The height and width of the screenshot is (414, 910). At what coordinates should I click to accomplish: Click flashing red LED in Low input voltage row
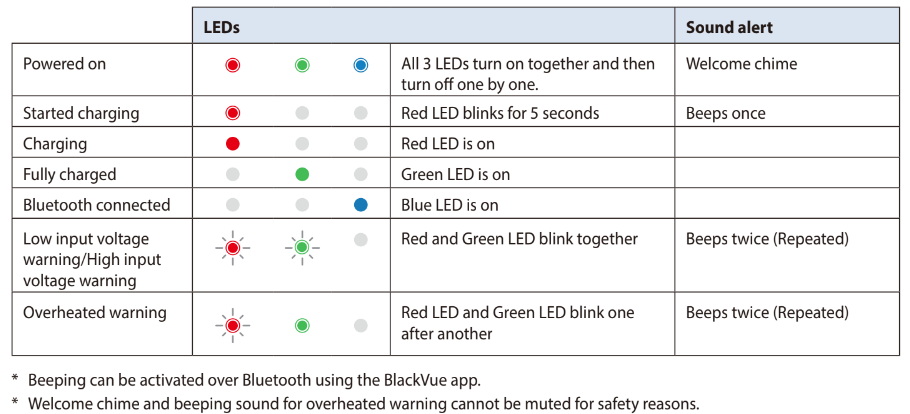coord(232,249)
